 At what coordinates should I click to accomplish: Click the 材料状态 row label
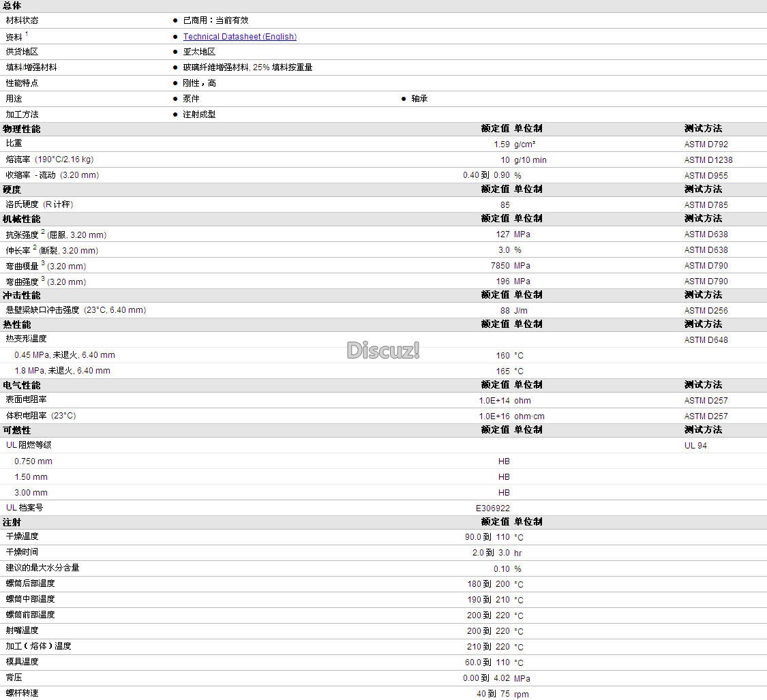(22, 20)
